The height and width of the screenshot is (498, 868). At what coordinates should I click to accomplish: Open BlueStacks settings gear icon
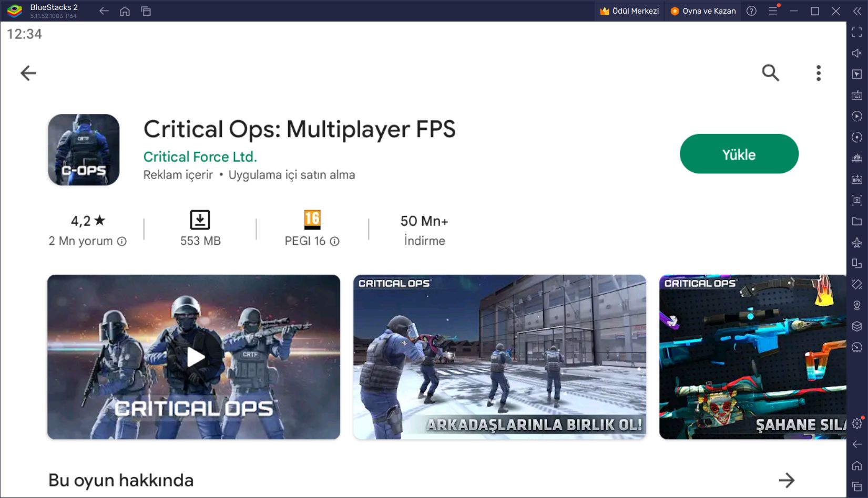pyautogui.click(x=857, y=423)
